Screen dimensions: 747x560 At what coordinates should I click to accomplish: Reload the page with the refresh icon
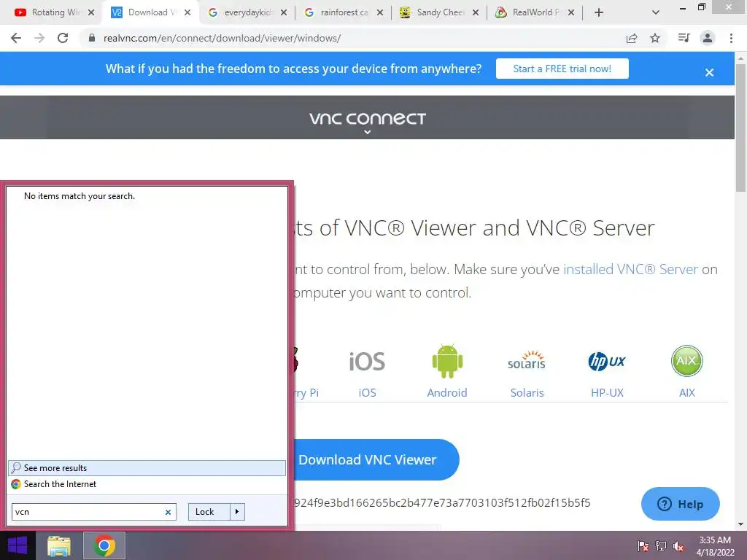coord(63,38)
